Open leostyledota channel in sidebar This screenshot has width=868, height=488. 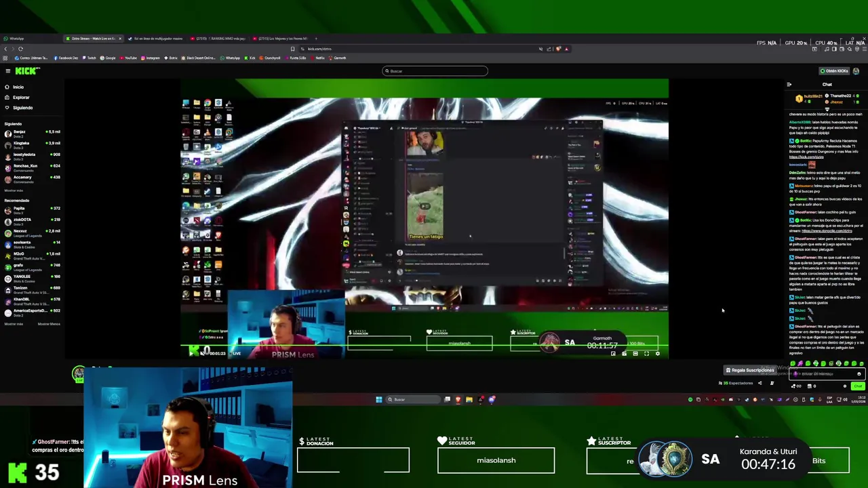coord(33,156)
